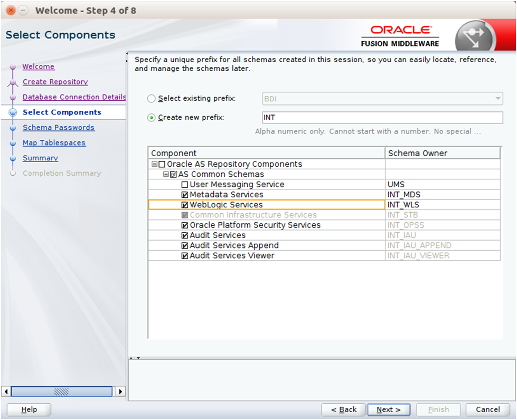Minimize the window with the title bar button

[x=23, y=11]
